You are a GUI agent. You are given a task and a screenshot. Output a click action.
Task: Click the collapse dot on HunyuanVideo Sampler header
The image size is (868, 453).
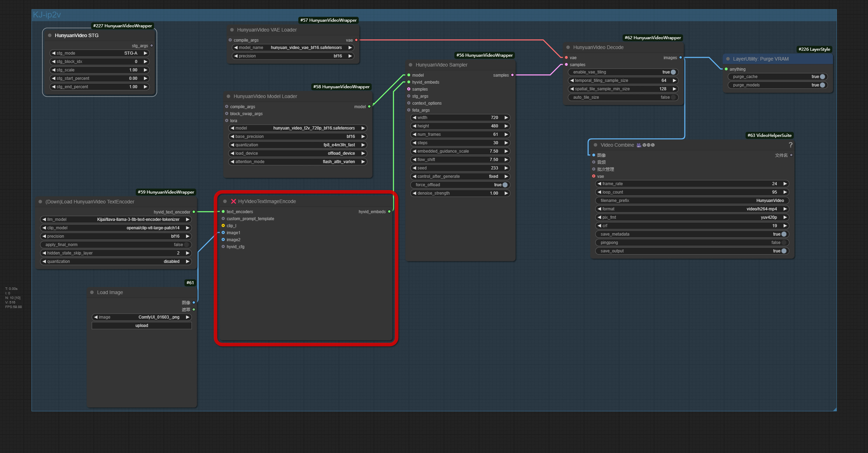coord(410,65)
